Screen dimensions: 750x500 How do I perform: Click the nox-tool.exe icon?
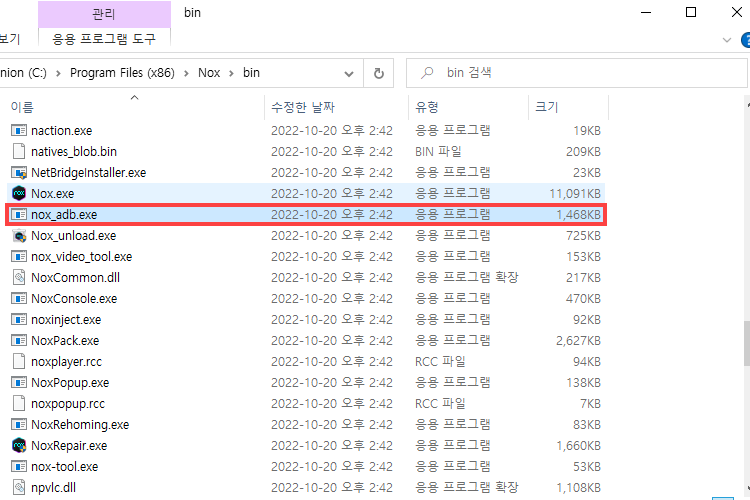click(x=19, y=467)
